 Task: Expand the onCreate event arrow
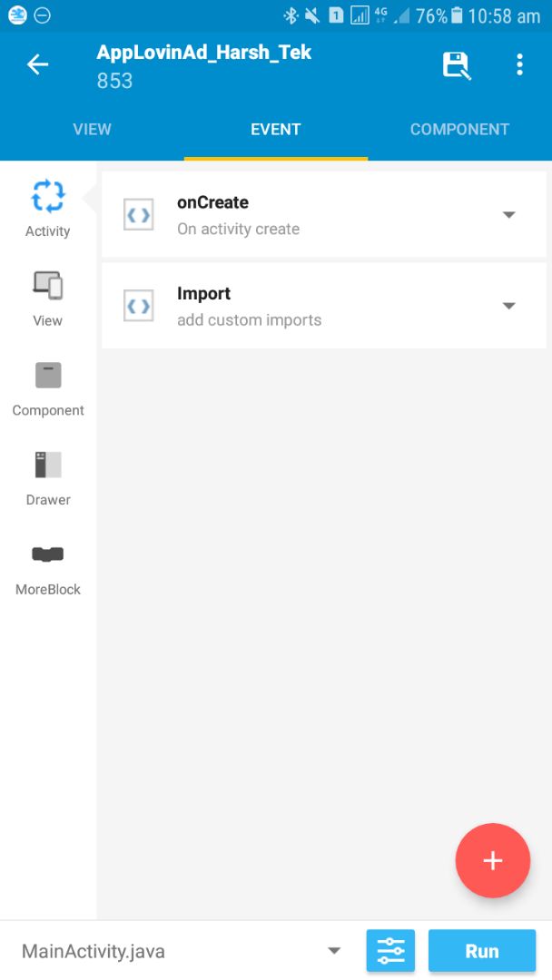508,214
